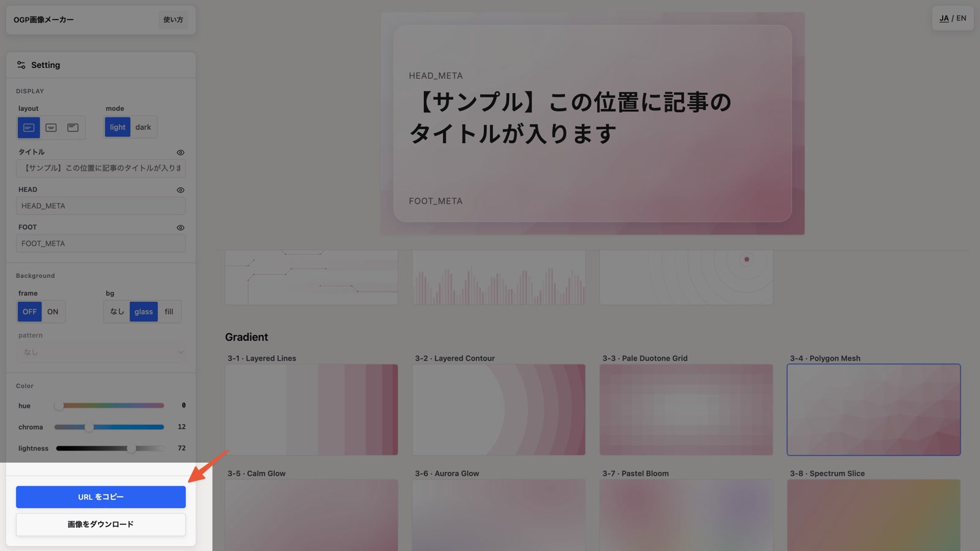Screen dimensions: 980x551
Task: Choose なし background option
Action: click(117, 312)
